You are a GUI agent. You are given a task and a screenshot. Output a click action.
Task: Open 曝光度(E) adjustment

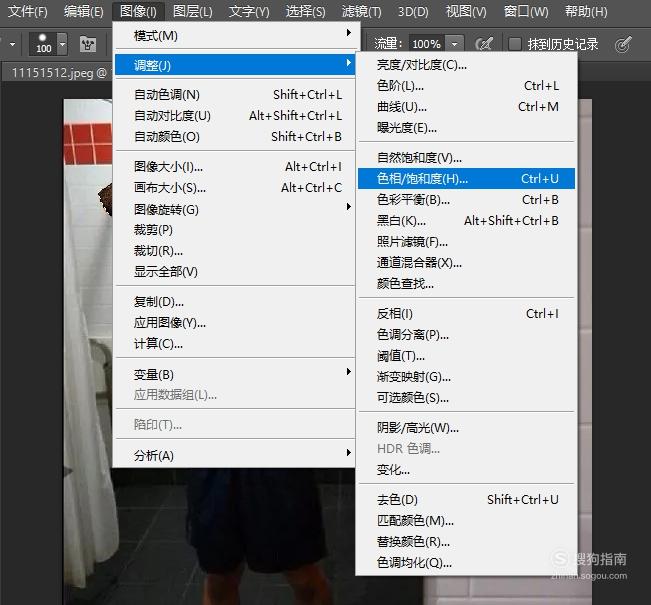[466, 128]
